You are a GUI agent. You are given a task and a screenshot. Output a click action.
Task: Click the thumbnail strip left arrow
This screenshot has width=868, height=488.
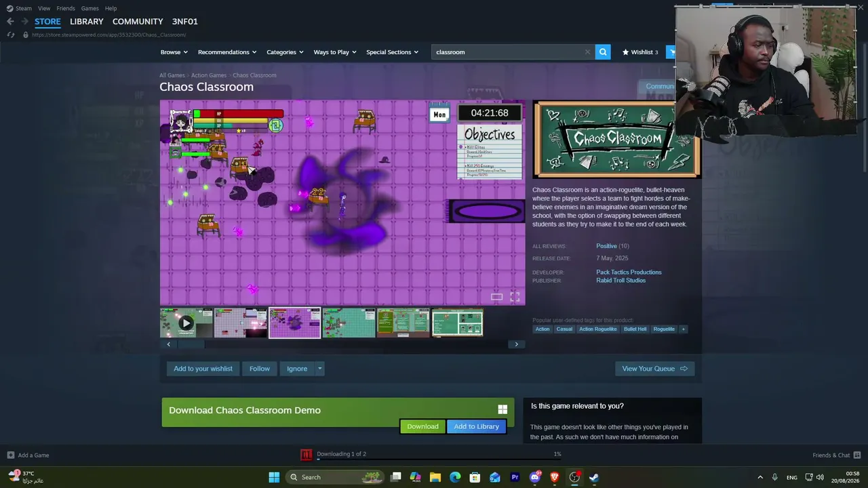[x=169, y=344]
